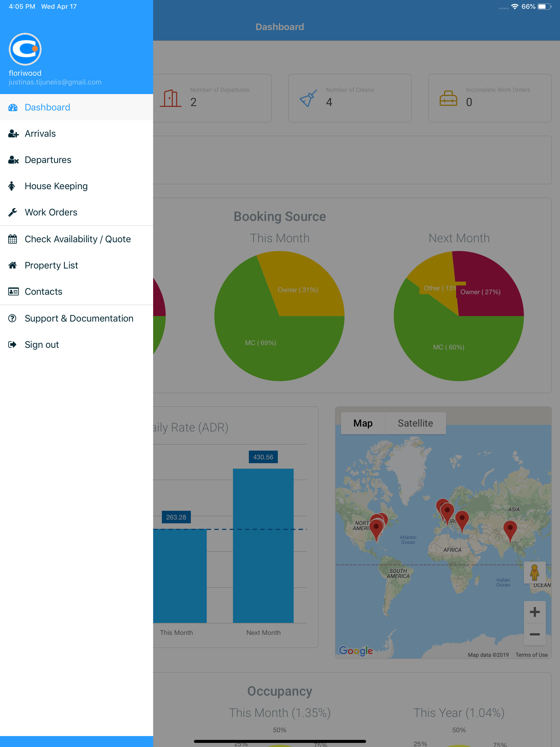The image size is (560, 747).
Task: Tap the Wi-Fi status icon
Action: click(514, 6)
